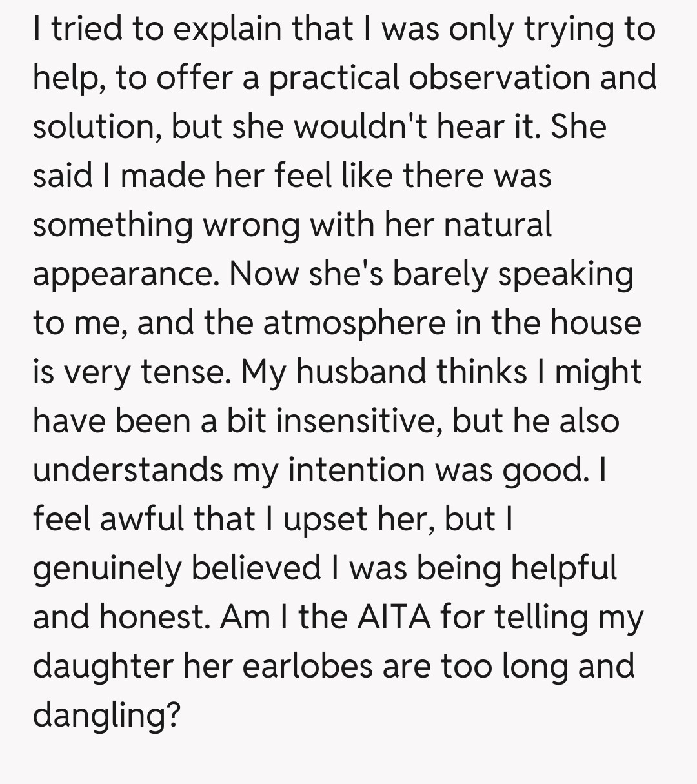Click the final word "dangling?"
Image resolution: width=697 pixels, height=784 pixels.
(106, 715)
